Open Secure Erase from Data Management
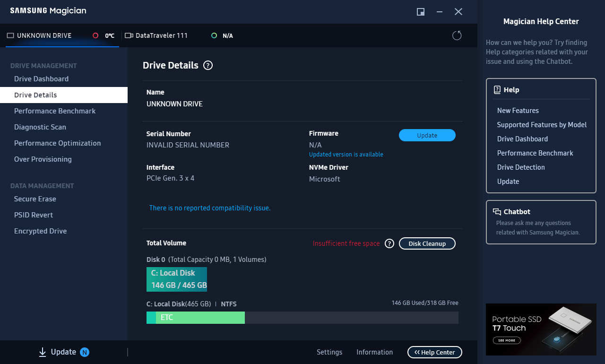This screenshot has height=364, width=605. pyautogui.click(x=35, y=199)
